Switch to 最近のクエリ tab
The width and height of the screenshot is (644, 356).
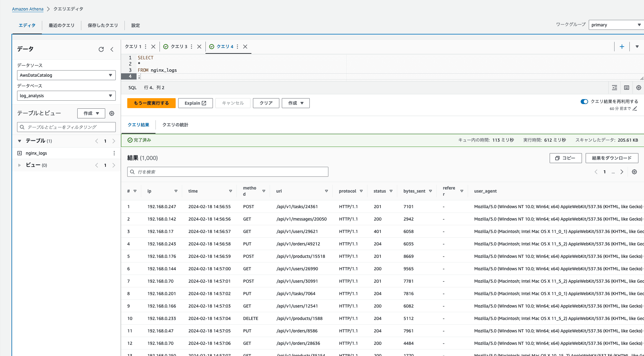coord(61,25)
